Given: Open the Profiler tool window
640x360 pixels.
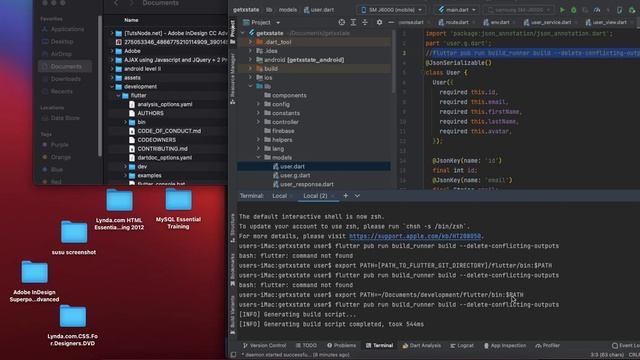Looking at the screenshot, I should 547,346.
